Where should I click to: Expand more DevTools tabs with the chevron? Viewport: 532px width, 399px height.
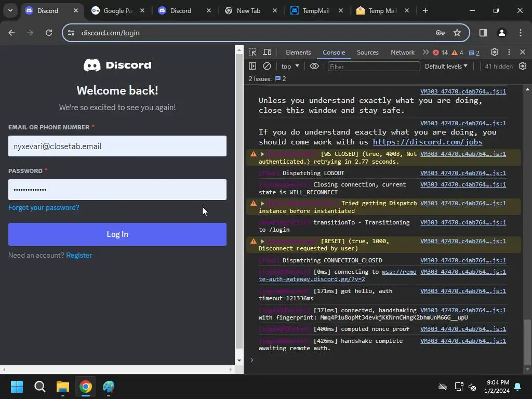click(425, 52)
